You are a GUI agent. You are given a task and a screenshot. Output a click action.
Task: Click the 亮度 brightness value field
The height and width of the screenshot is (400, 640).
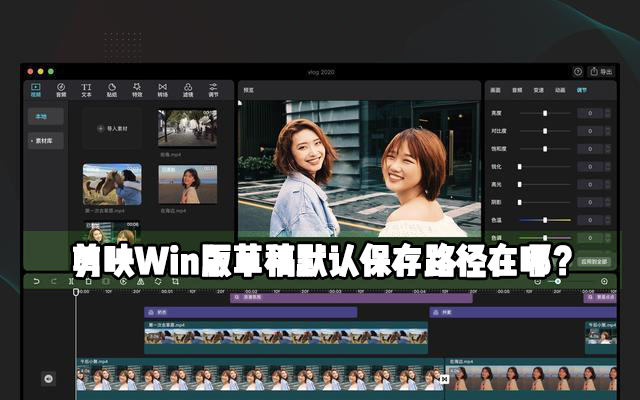point(590,113)
